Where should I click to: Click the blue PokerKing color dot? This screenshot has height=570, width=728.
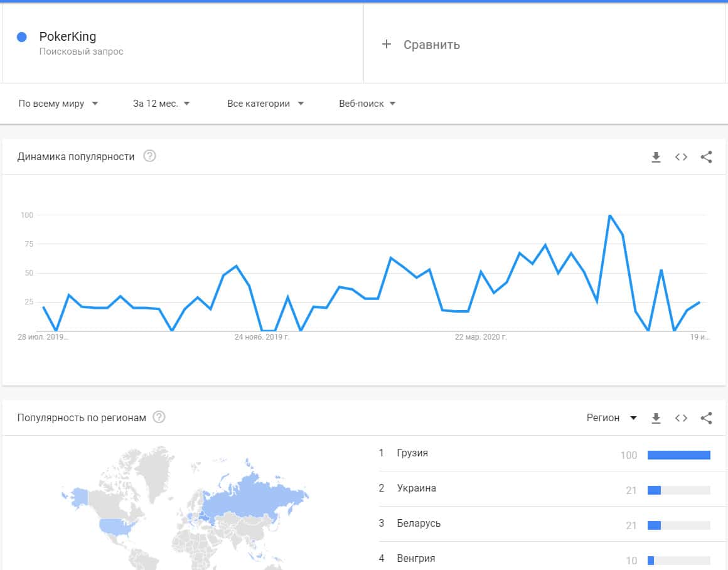pos(22,37)
